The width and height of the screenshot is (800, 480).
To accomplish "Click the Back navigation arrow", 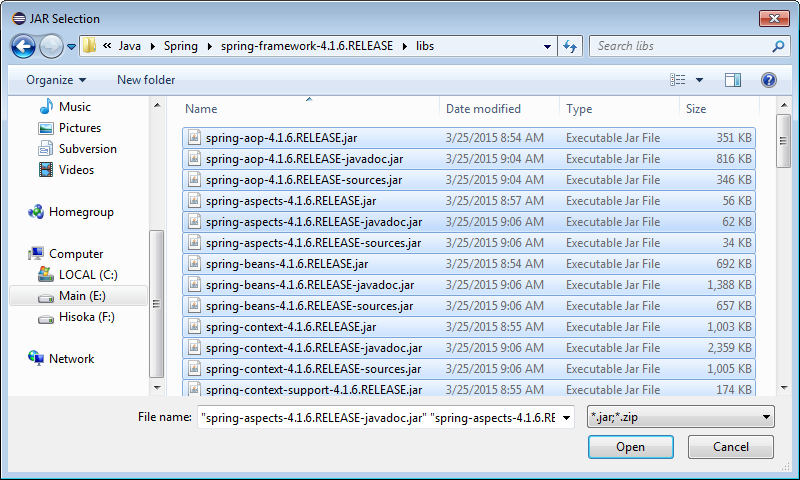I will tap(23, 46).
